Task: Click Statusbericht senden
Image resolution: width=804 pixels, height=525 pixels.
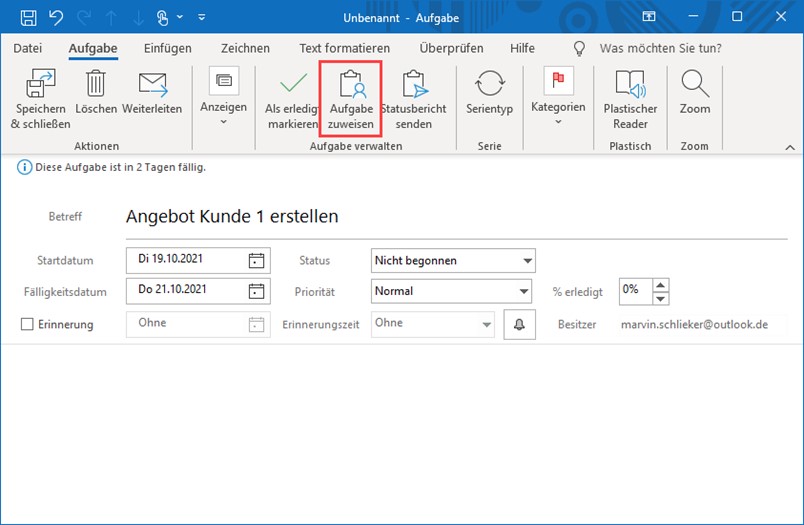Action: [414, 100]
